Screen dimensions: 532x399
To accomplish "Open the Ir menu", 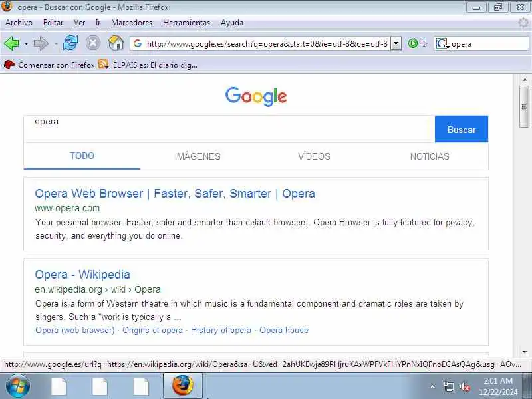I will point(98,23).
